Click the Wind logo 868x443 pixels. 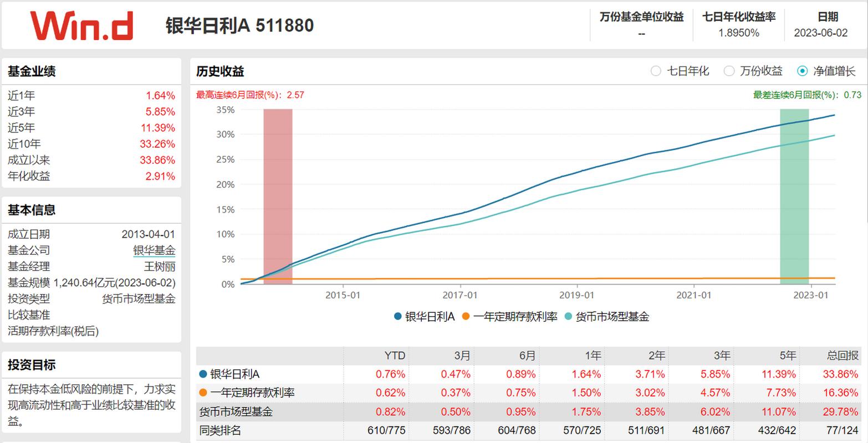(81, 25)
